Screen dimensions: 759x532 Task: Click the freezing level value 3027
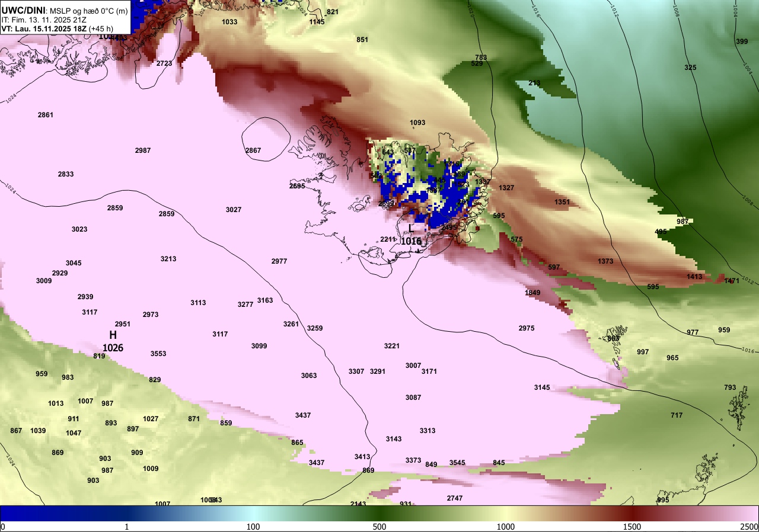pyautogui.click(x=234, y=210)
